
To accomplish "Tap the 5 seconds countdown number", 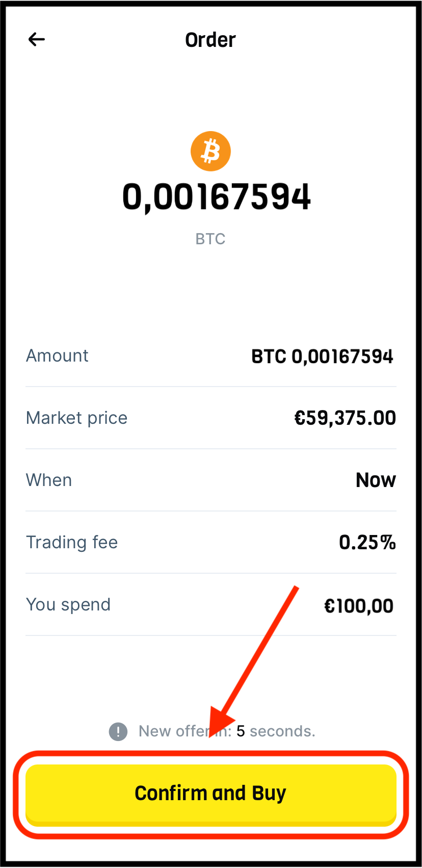I will pyautogui.click(x=241, y=731).
